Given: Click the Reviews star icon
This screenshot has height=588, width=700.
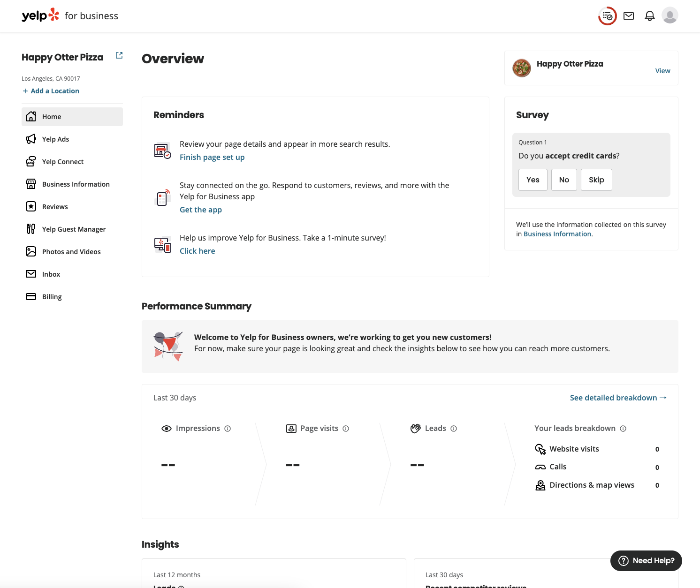Looking at the screenshot, I should (31, 206).
